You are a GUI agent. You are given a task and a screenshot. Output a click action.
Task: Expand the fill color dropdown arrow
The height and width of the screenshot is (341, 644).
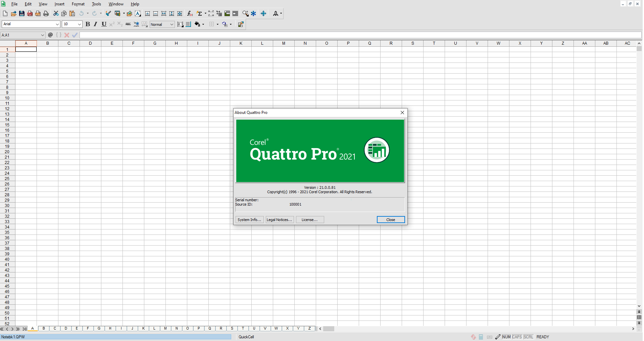[x=203, y=24]
